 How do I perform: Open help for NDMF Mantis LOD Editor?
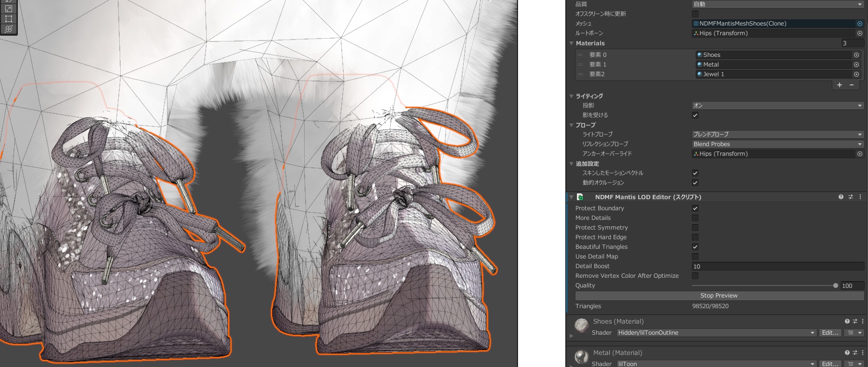coord(841,197)
